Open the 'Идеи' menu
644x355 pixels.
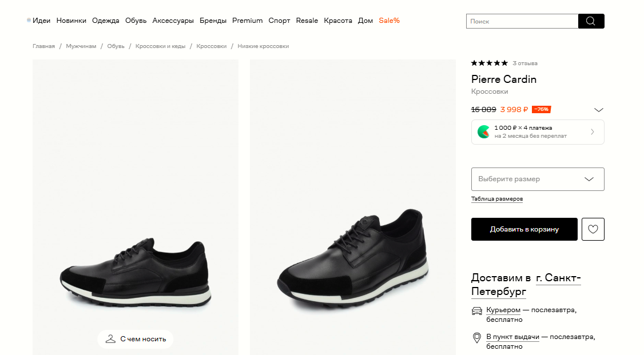pyautogui.click(x=42, y=21)
